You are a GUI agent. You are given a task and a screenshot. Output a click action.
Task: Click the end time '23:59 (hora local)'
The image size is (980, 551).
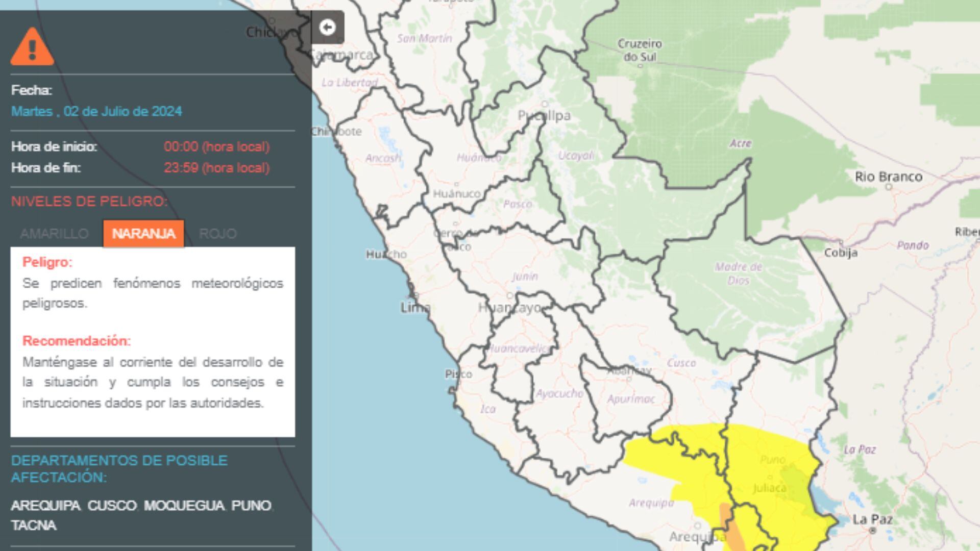click(x=216, y=168)
